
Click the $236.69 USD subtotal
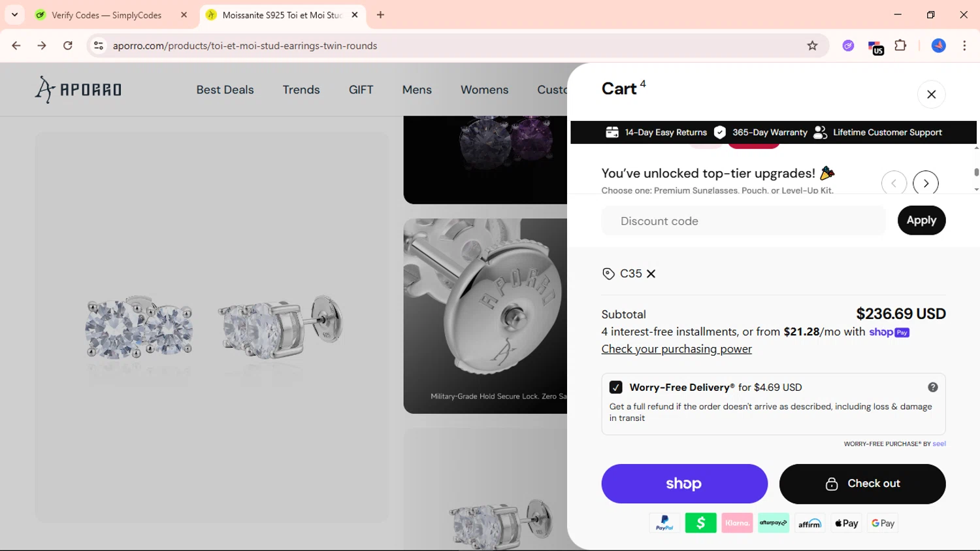[x=901, y=314]
